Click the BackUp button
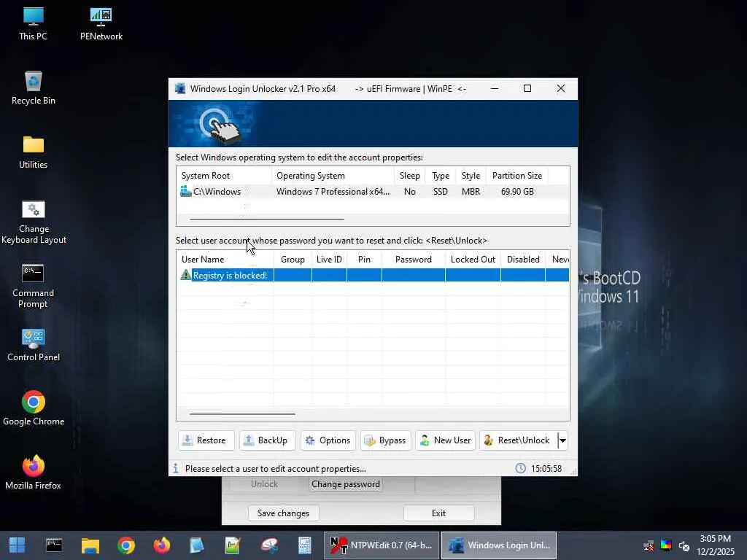 click(267, 440)
